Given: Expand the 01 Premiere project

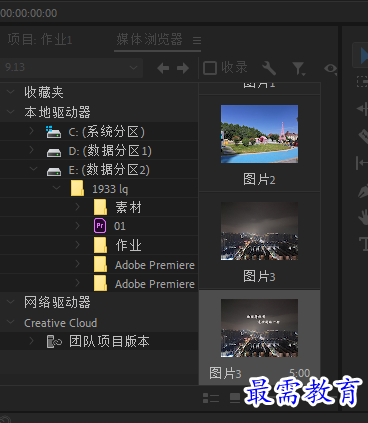Looking at the screenshot, I should click(77, 226).
